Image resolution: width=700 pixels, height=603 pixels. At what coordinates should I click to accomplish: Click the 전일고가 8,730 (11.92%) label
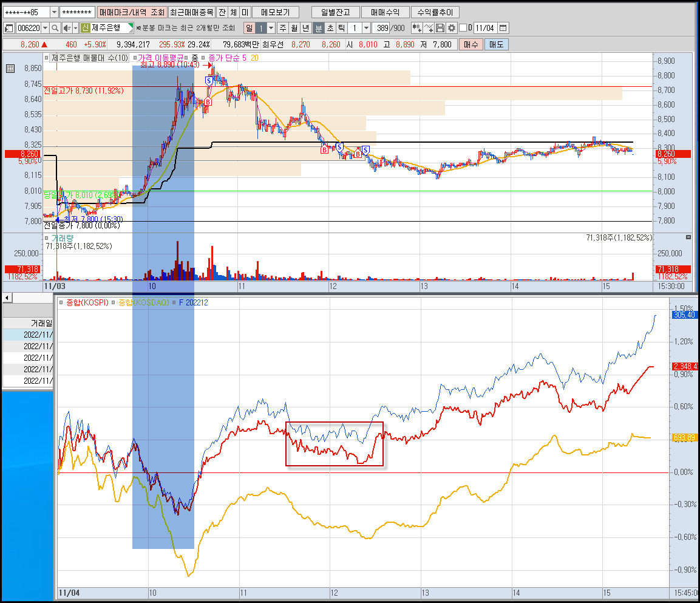84,90
